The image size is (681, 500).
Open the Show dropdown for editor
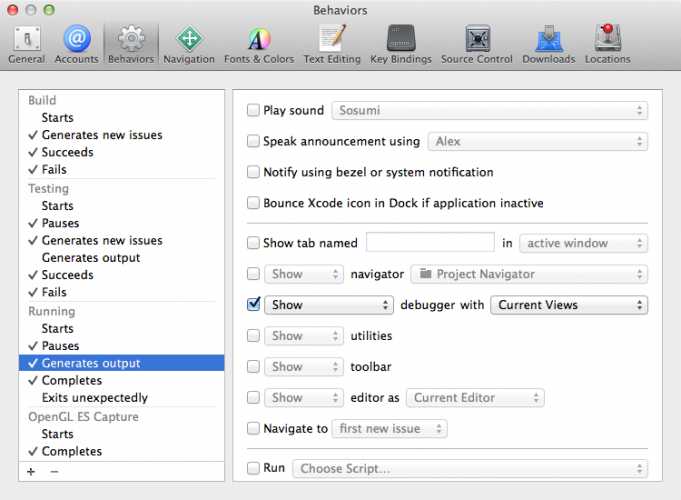[304, 397]
